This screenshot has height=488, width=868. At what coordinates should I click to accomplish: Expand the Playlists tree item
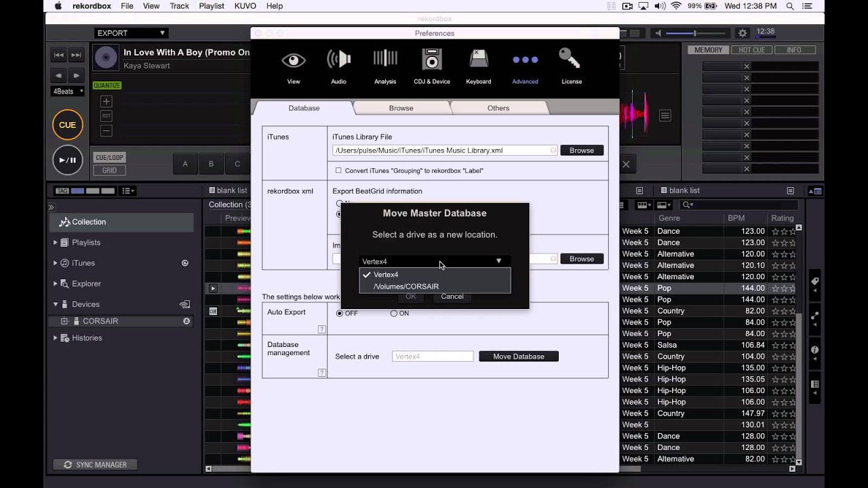coord(56,243)
